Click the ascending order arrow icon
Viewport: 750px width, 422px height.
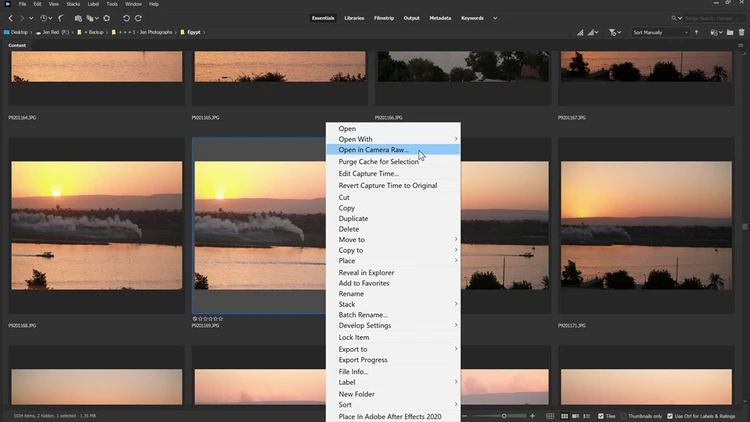click(696, 33)
